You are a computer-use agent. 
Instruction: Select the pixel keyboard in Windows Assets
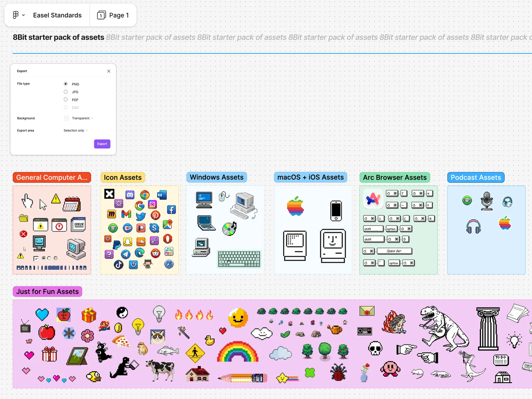239,259
